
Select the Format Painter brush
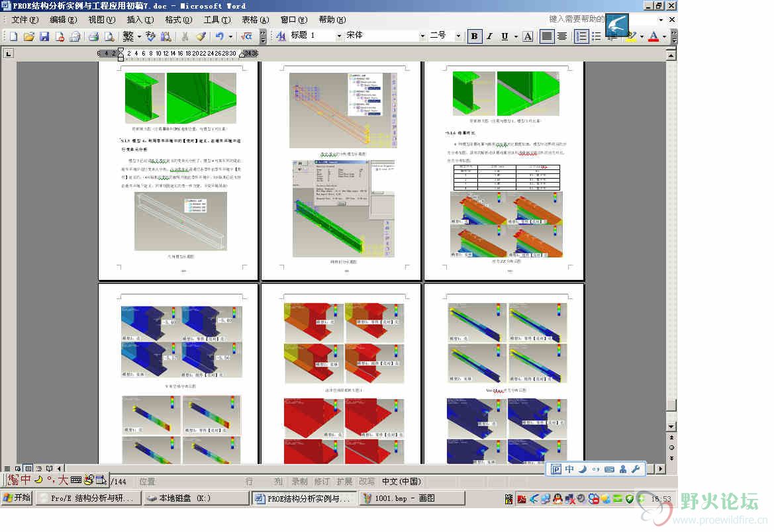(201, 36)
